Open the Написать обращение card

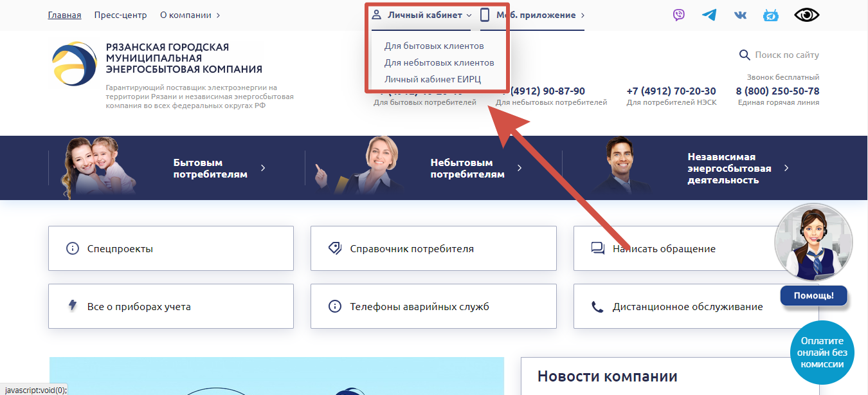tap(696, 248)
